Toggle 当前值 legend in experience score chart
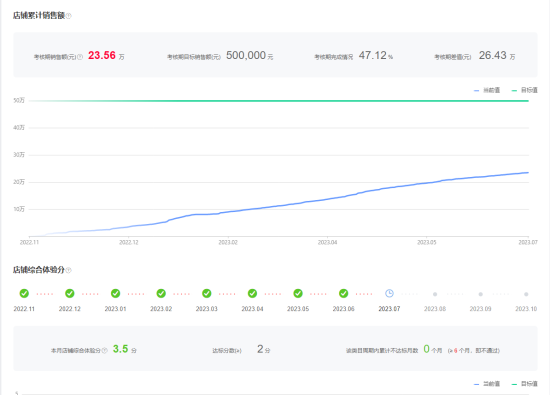Image resolution: width=550 pixels, height=395 pixels. pos(487,384)
